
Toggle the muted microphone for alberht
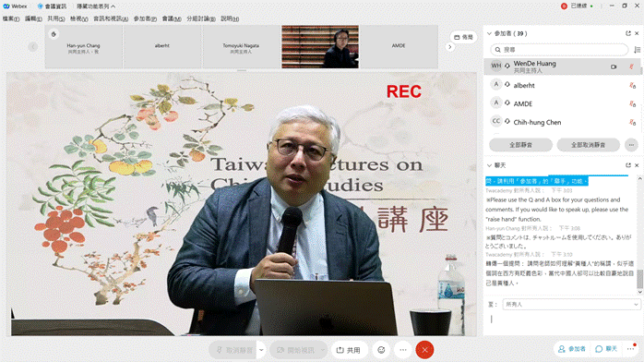pyautogui.click(x=633, y=86)
